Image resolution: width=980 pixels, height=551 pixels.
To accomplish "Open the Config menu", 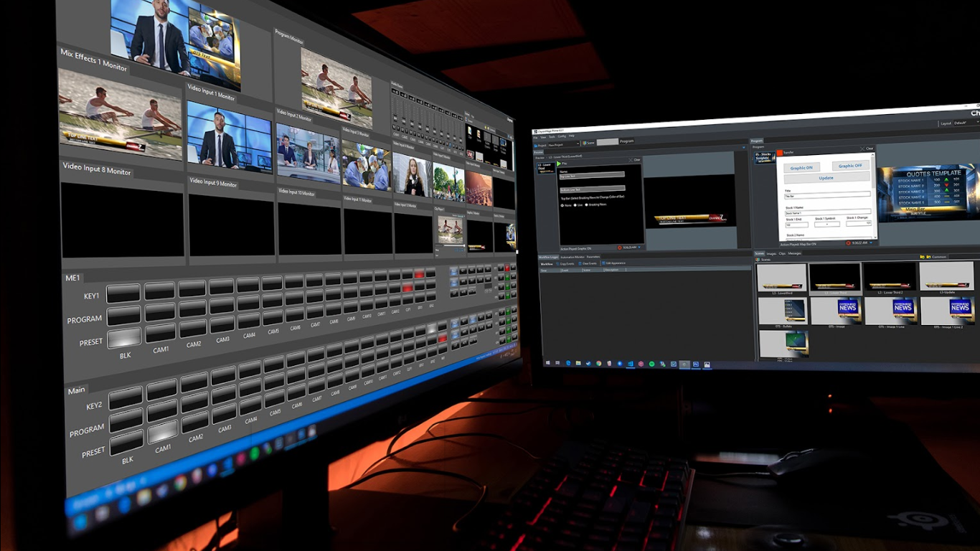I will 562,136.
